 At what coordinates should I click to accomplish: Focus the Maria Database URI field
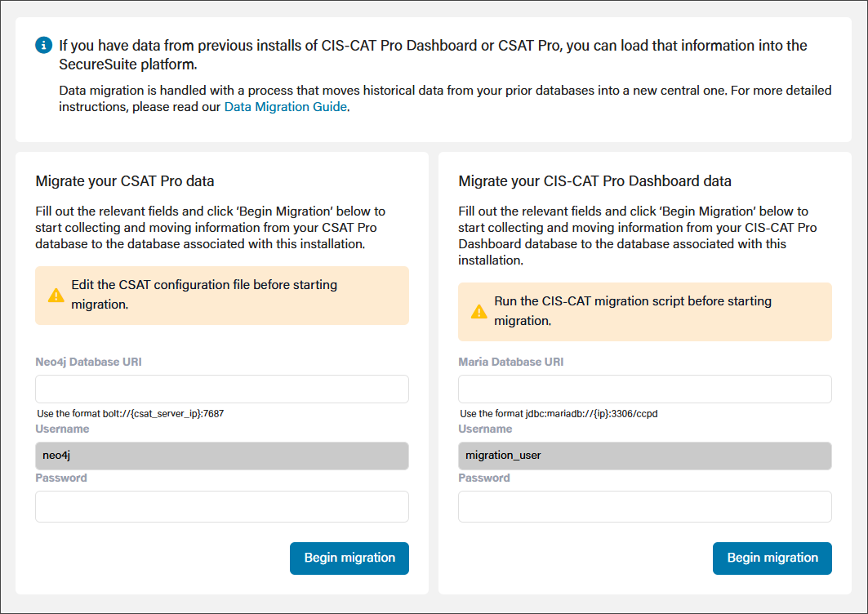[645, 389]
